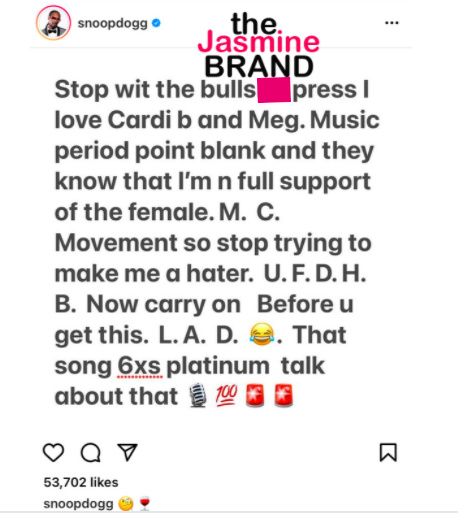
Task: Click snoopdogg username in the caption
Action: 78,503
